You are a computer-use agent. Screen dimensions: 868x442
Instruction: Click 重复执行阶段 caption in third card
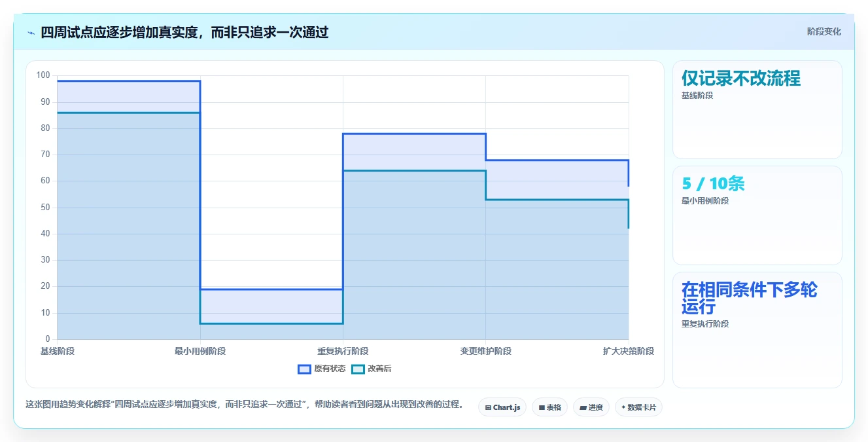[x=705, y=323]
